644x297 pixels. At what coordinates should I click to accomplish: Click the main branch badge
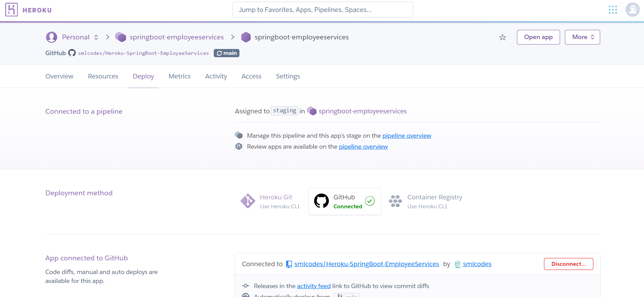coord(226,53)
